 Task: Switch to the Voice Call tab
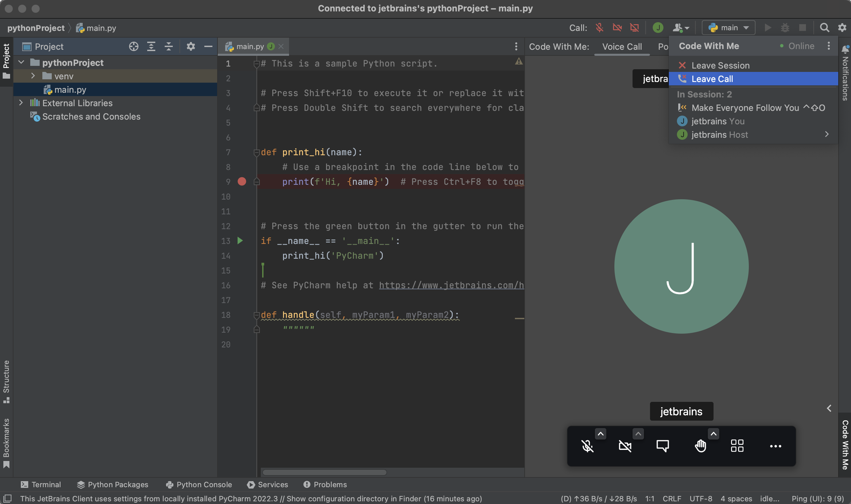[622, 46]
